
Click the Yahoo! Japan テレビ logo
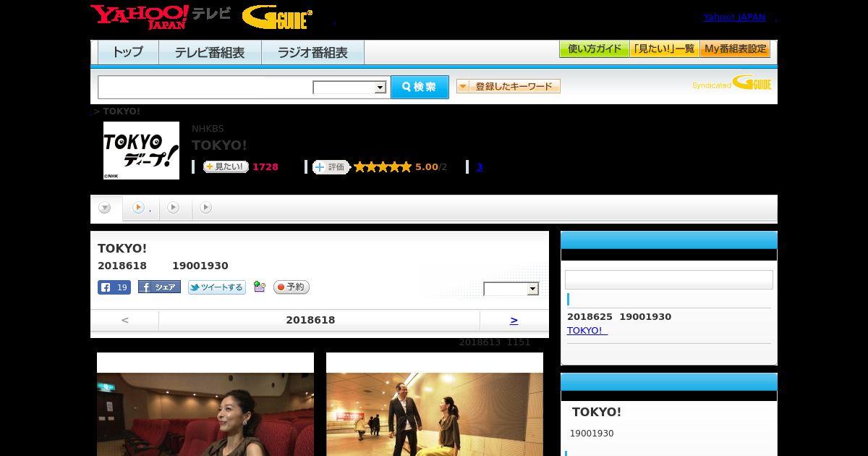pos(161,17)
